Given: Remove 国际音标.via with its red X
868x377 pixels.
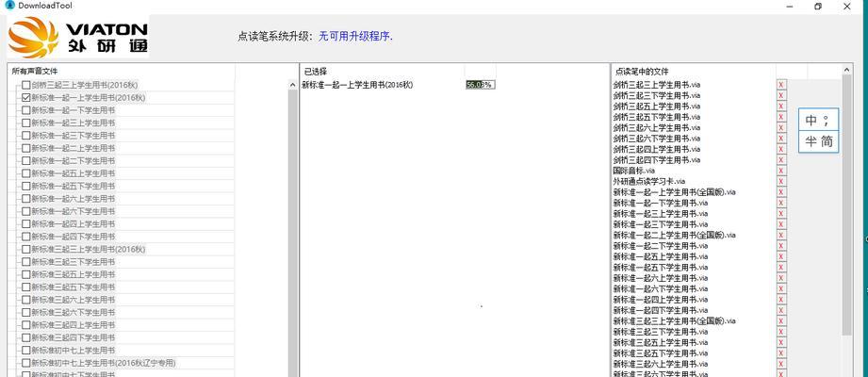Looking at the screenshot, I should [x=781, y=171].
